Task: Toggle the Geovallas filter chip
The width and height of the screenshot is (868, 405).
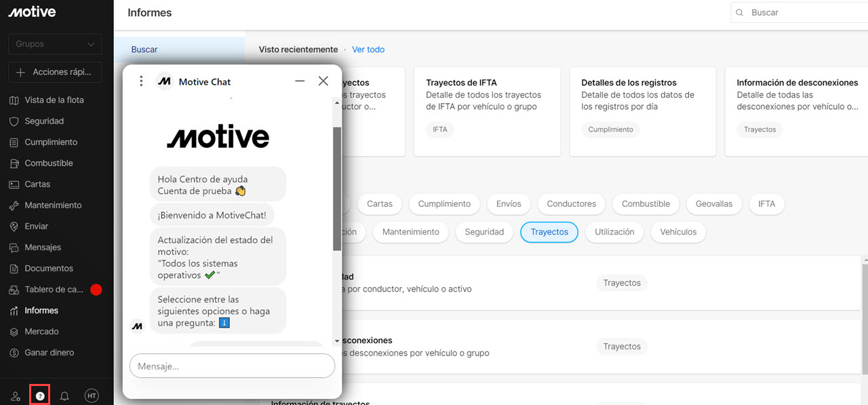Action: (714, 204)
